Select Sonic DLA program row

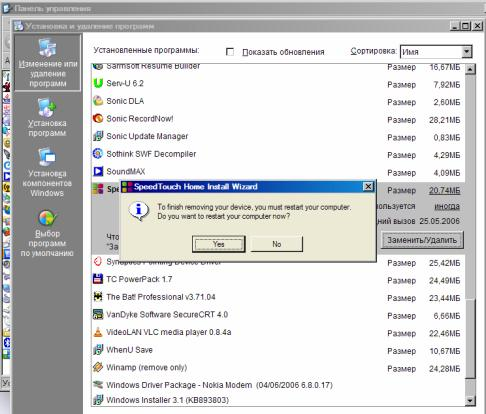(x=278, y=101)
